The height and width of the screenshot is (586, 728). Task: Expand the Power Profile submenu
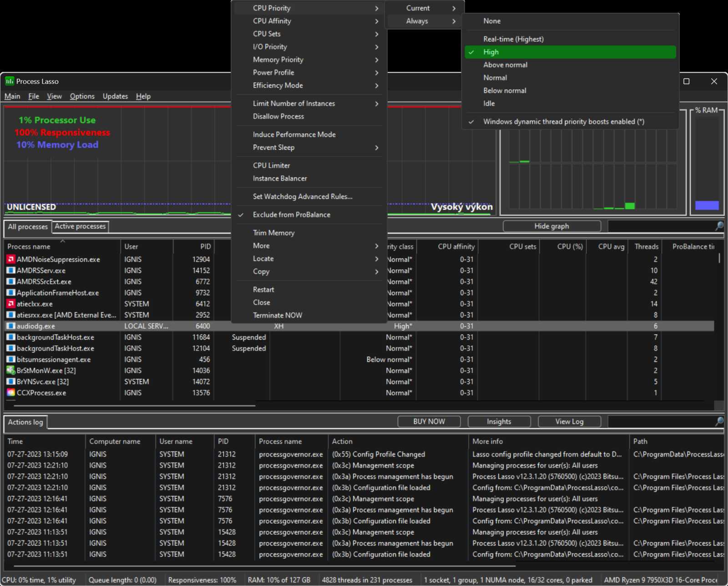[x=309, y=72]
